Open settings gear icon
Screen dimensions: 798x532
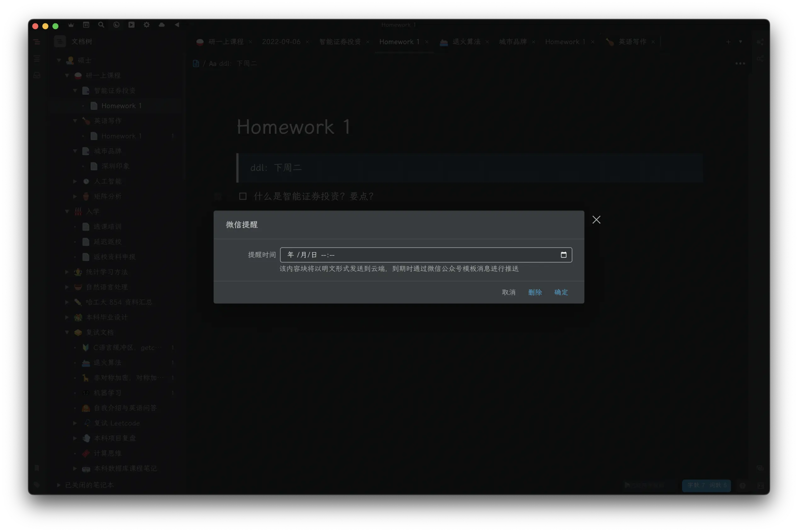pyautogui.click(x=147, y=25)
